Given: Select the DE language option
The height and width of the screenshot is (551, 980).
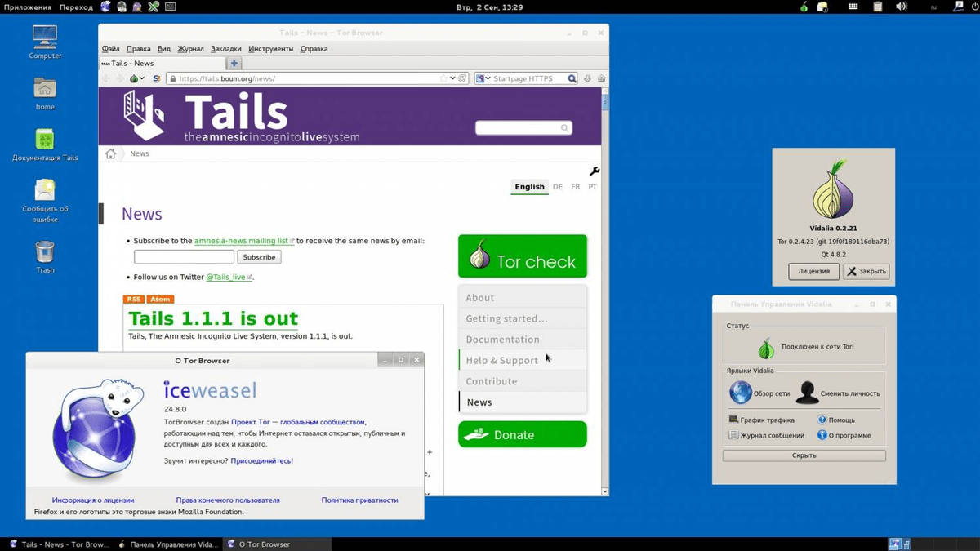Looking at the screenshot, I should tap(558, 186).
